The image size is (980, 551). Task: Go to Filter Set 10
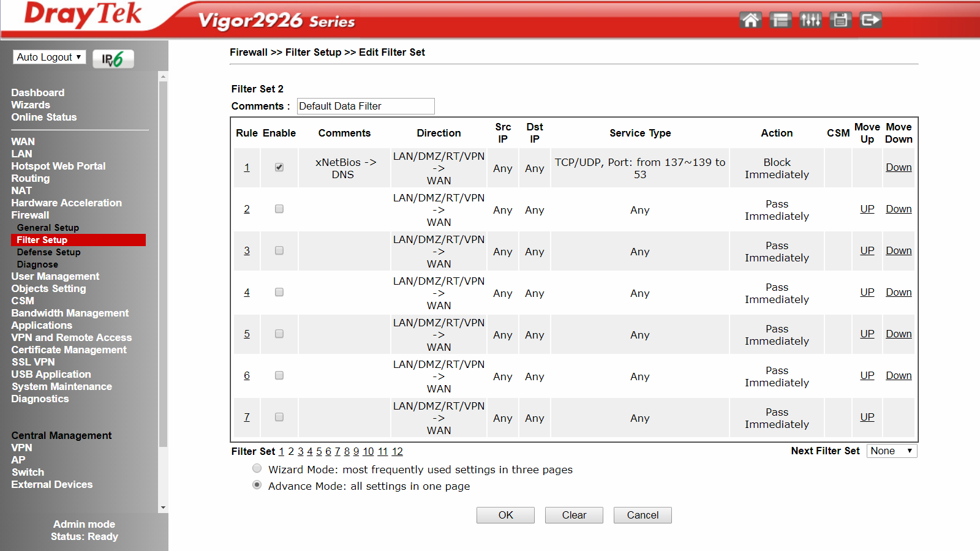tap(368, 451)
